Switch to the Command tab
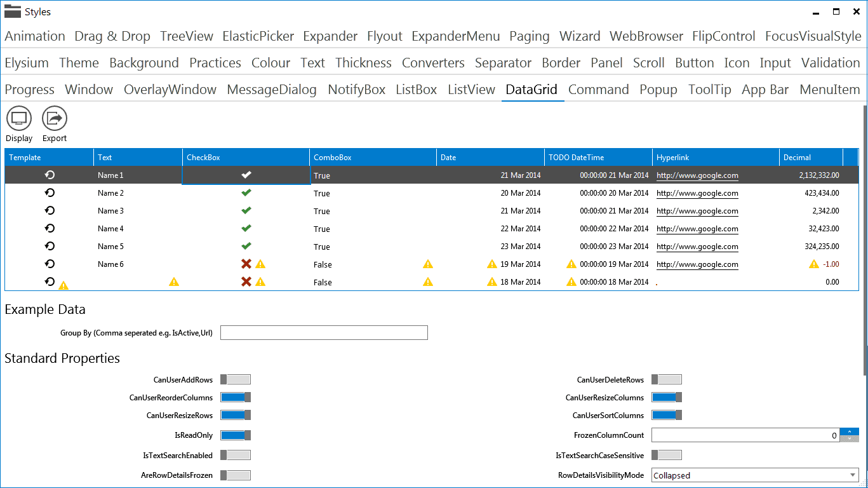The height and width of the screenshot is (488, 868). coord(598,90)
